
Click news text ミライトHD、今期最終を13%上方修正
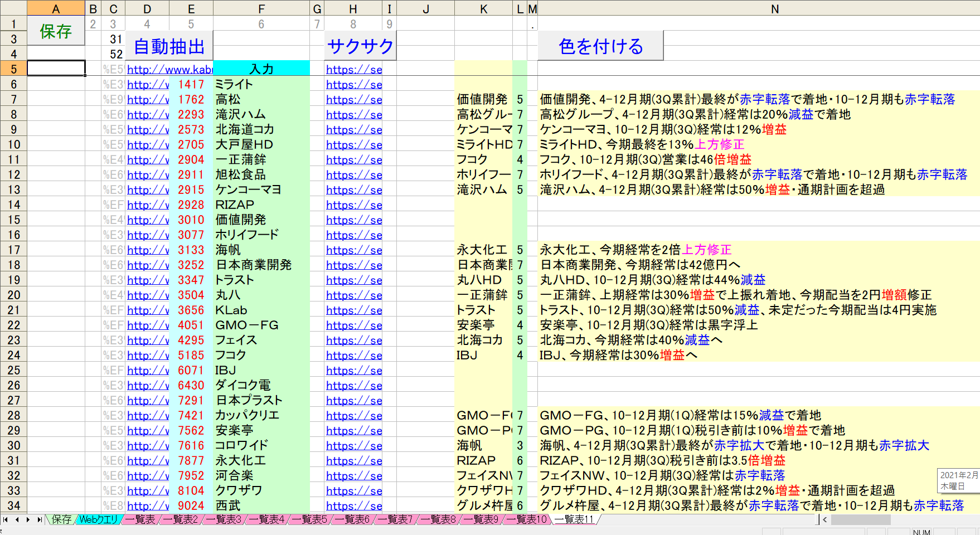(x=642, y=144)
